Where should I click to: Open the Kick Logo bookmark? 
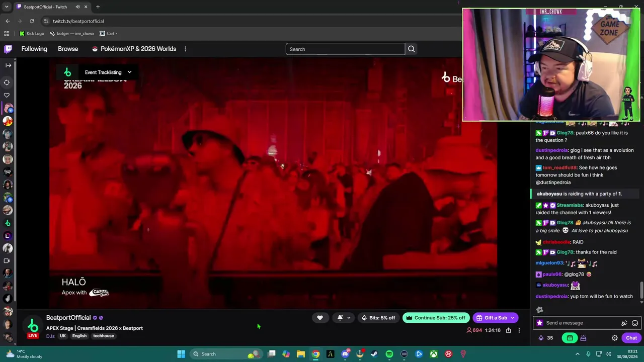tap(32, 34)
